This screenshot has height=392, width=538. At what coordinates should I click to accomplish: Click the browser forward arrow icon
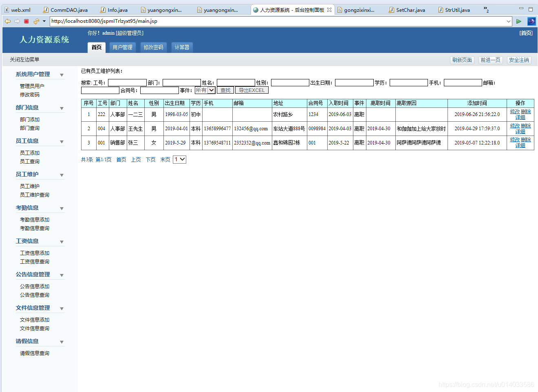(17, 21)
